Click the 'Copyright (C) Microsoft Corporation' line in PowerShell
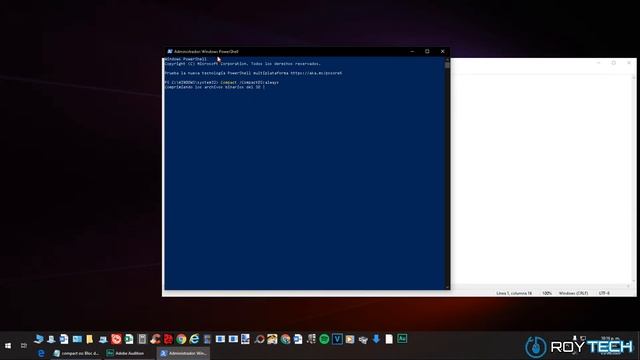Screen dimensions: 640x360 click(x=242, y=64)
